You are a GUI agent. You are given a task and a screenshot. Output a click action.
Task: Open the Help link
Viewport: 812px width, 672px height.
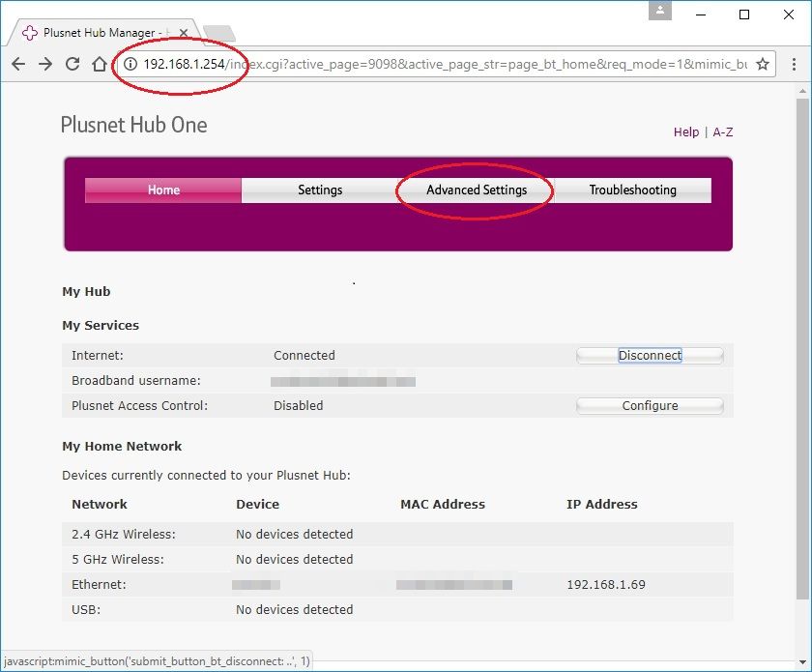[x=686, y=132]
